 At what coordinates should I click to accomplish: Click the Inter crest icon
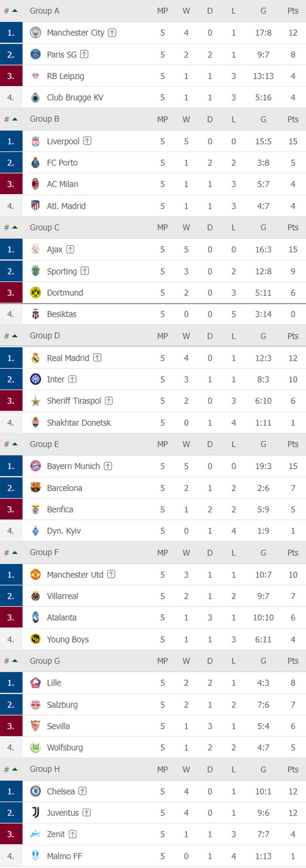[x=35, y=379]
